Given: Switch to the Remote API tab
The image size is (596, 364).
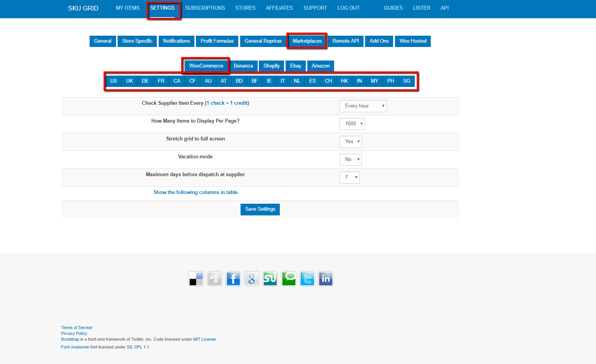Looking at the screenshot, I should (346, 41).
